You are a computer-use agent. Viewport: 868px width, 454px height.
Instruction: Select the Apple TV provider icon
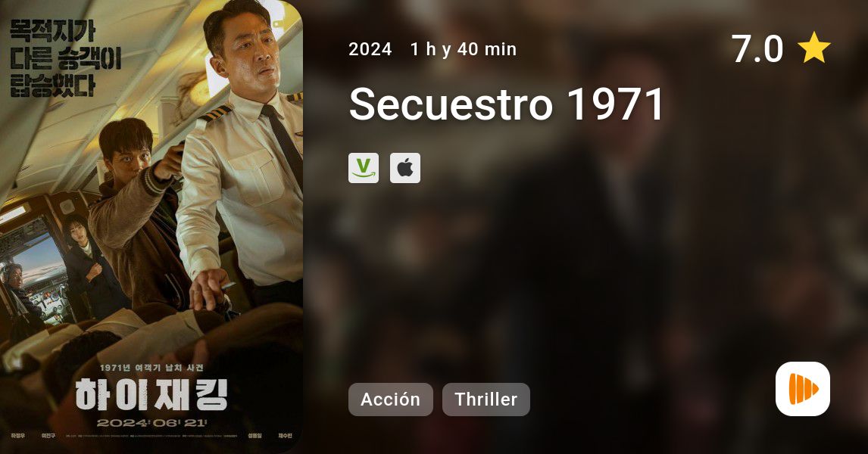click(x=405, y=168)
